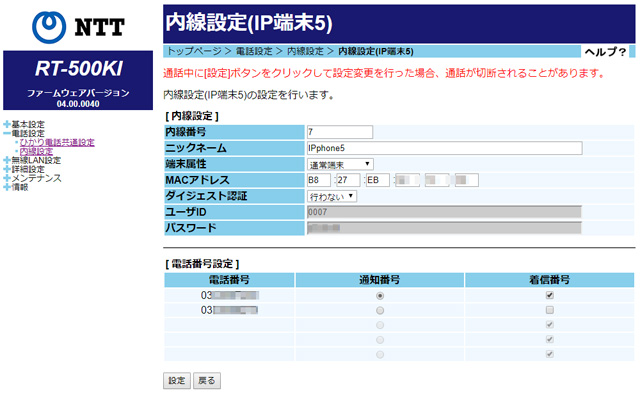Collapse the 電話設定 minus icon

tap(7, 133)
